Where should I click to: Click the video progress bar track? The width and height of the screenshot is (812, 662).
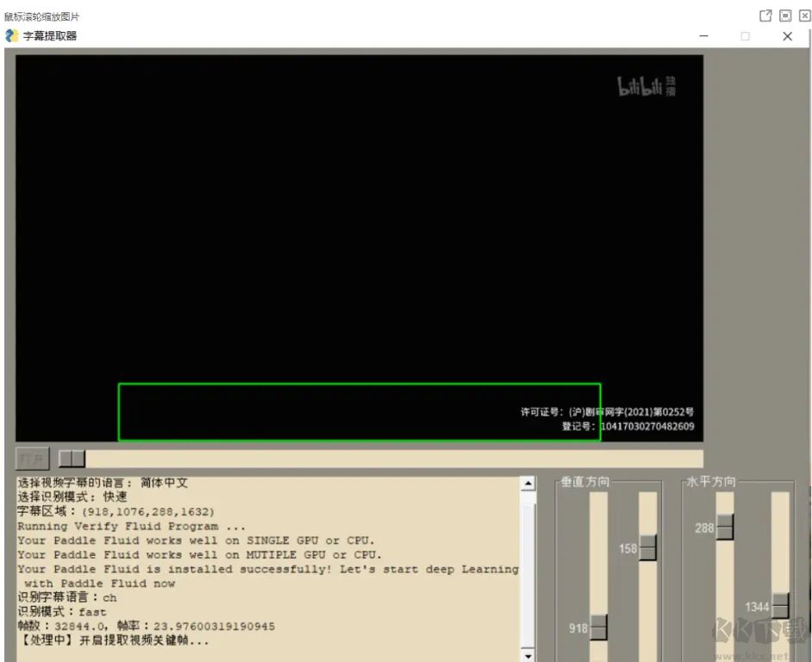388,459
